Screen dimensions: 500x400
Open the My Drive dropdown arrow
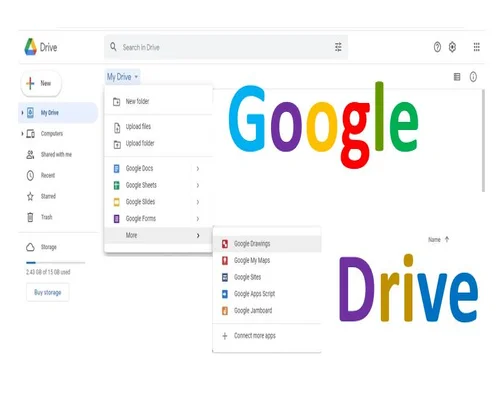[136, 77]
